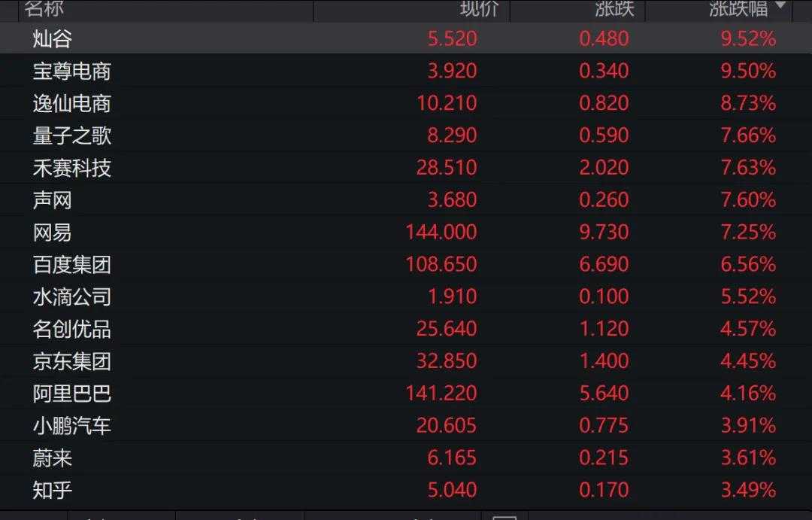Sort by the 涨跌 column header
The width and height of the screenshot is (812, 520).
tap(614, 9)
